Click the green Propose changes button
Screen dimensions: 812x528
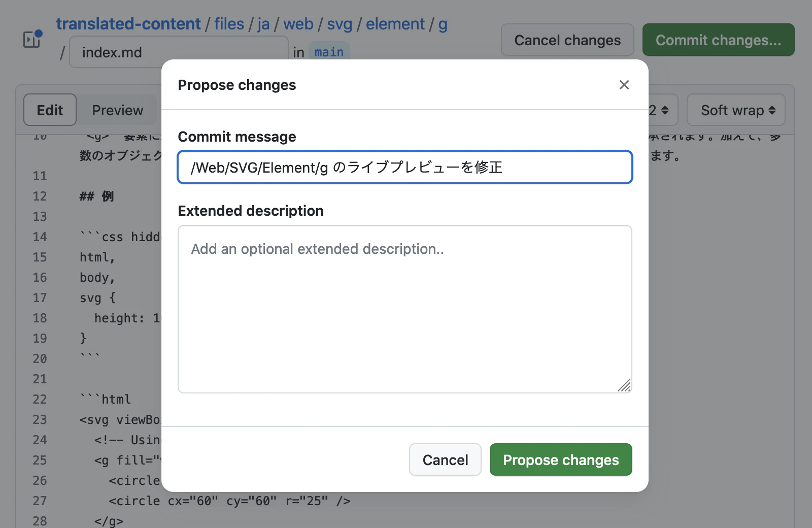click(x=561, y=459)
